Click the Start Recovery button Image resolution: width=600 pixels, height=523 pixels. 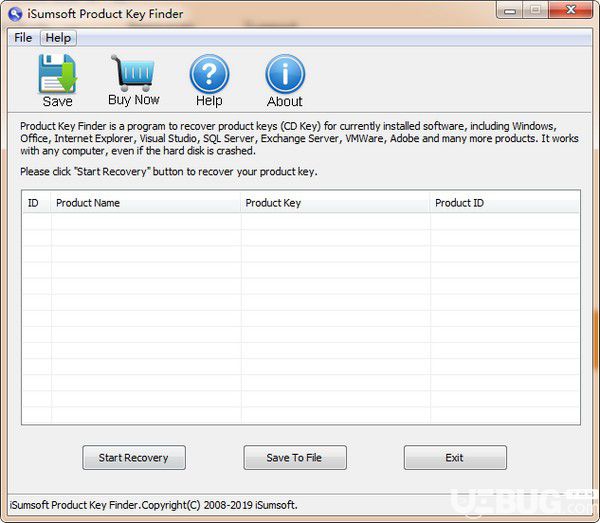click(x=134, y=457)
